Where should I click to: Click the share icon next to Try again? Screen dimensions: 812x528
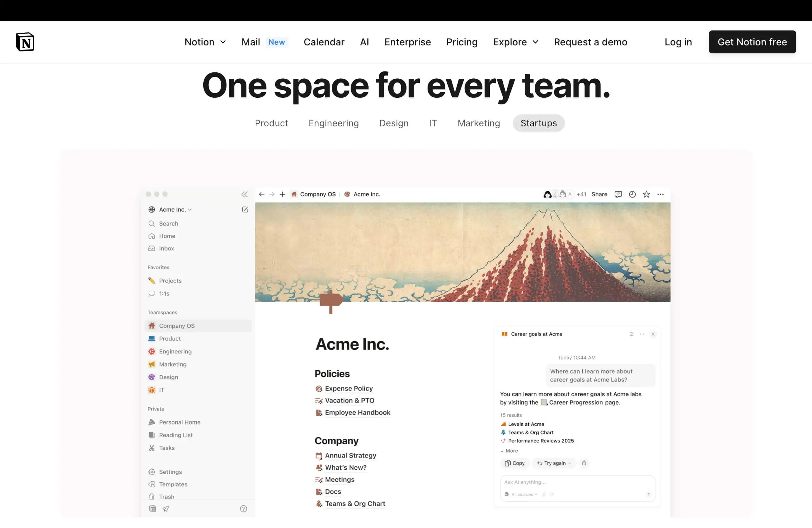[x=584, y=463]
